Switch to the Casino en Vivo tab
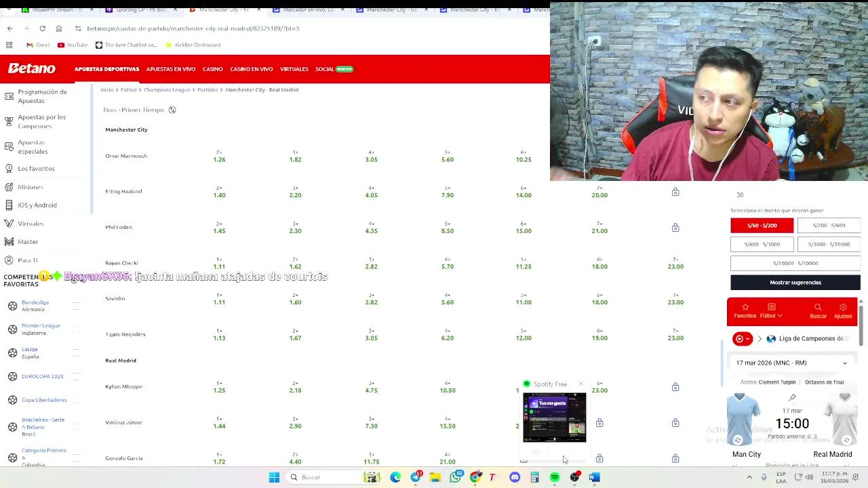This screenshot has width=868, height=488. coord(251,69)
